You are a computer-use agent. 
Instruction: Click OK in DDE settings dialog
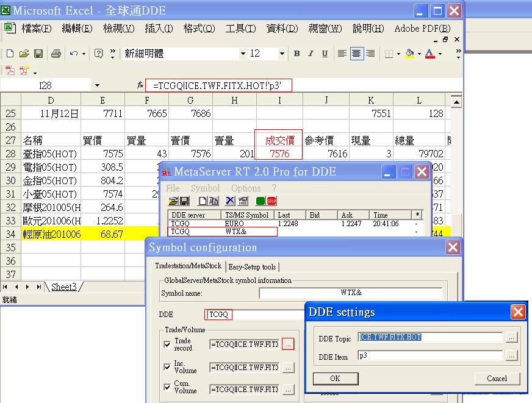pos(335,378)
